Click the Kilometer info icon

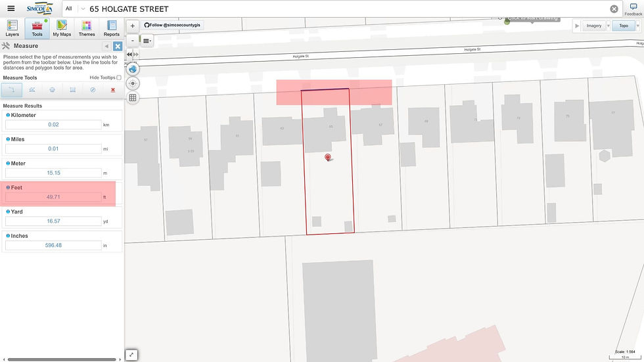[8, 115]
